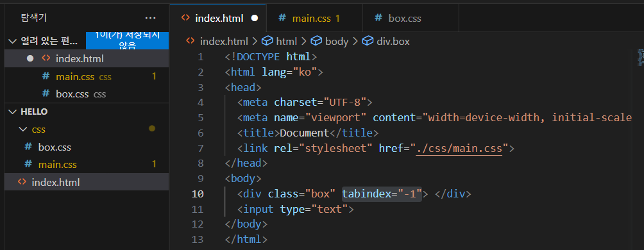Open the Explorer more actions ellipsis
Screen dimensions: 644x250
pyautogui.click(x=150, y=18)
